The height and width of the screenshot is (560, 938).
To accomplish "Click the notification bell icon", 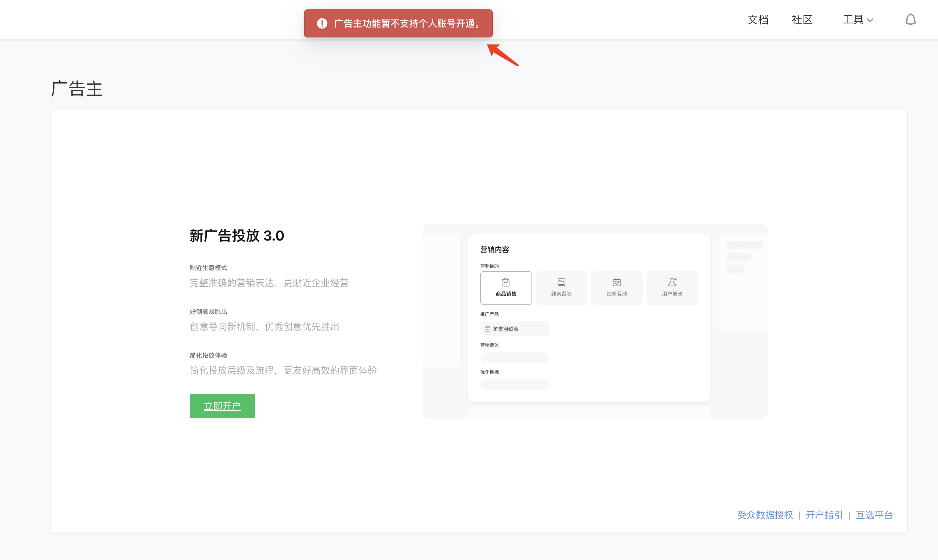I will (910, 20).
